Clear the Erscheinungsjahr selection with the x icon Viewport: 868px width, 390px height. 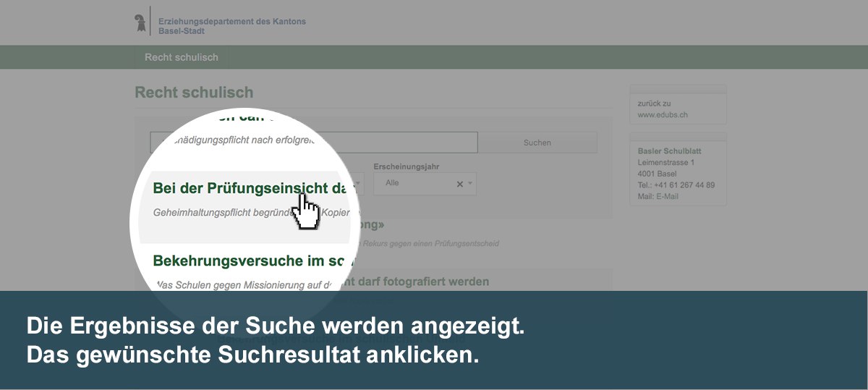pos(459,184)
